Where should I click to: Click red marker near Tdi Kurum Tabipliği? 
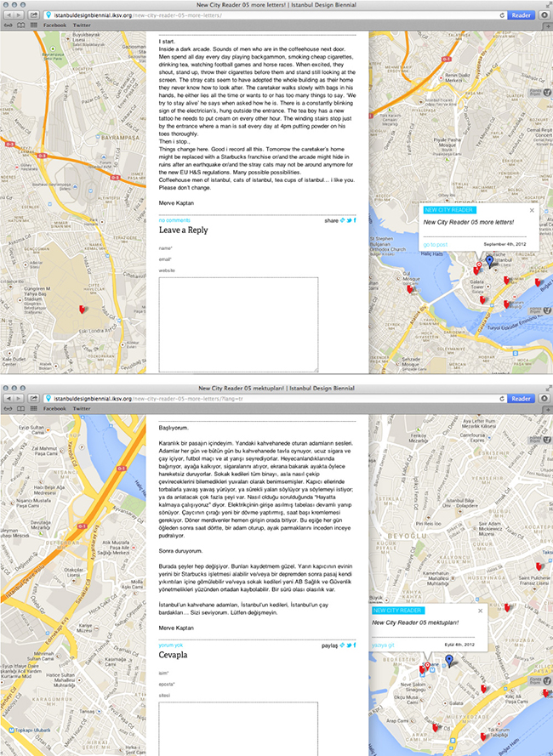(483, 737)
